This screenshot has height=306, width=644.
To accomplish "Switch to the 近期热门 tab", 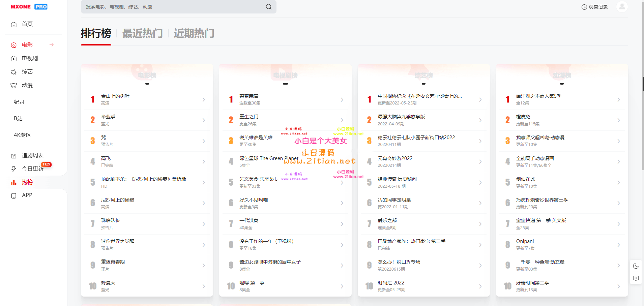I will coord(194,33).
